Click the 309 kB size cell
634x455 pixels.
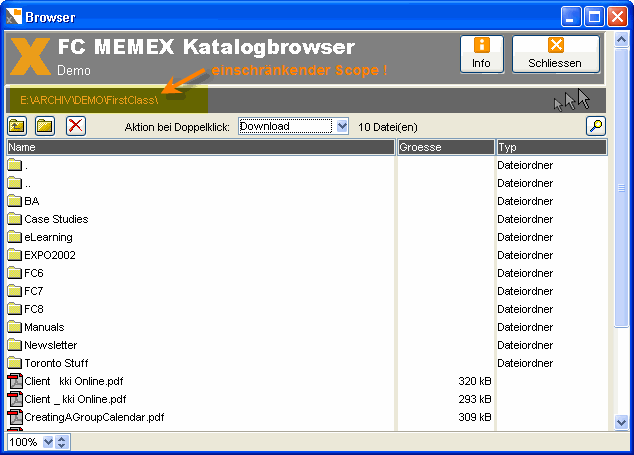point(475,417)
